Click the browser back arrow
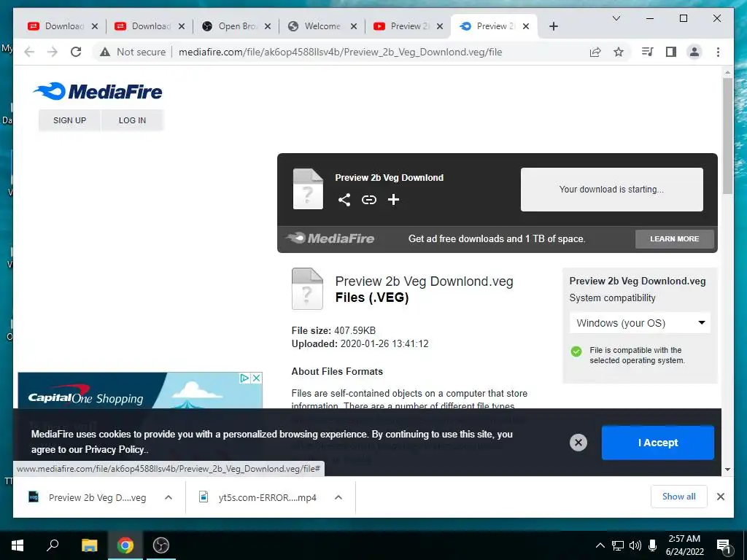The image size is (747, 560). [x=29, y=52]
